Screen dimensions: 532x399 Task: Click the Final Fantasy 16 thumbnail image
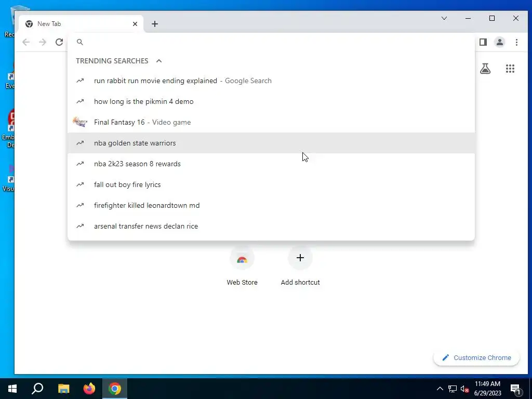[x=80, y=122]
